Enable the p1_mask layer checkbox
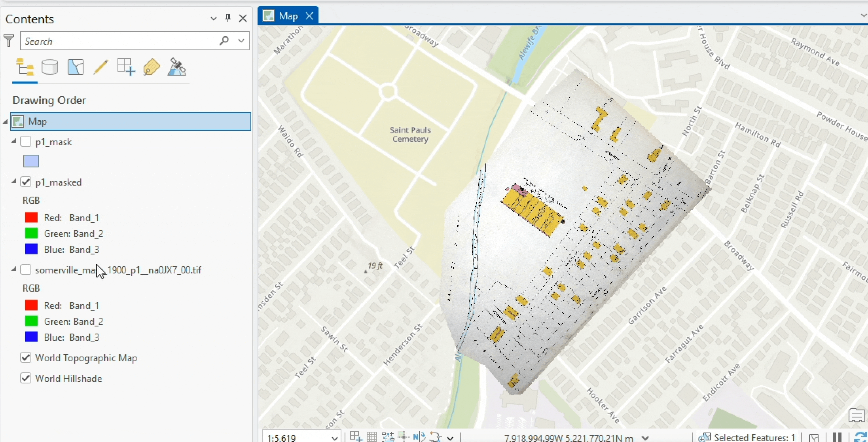This screenshot has width=868, height=442. [26, 142]
